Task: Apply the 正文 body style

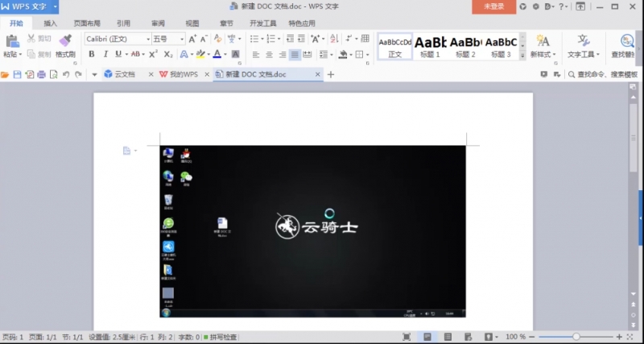Action: (x=394, y=47)
